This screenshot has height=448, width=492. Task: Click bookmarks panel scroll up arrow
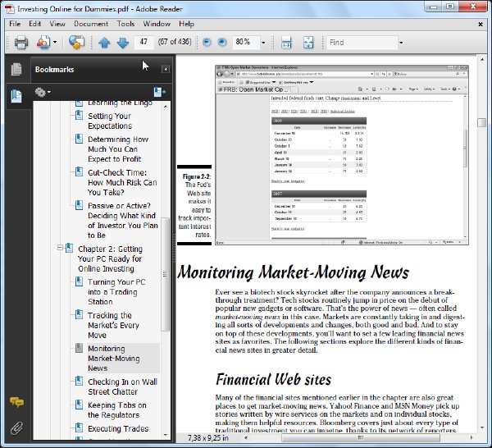pos(166,107)
